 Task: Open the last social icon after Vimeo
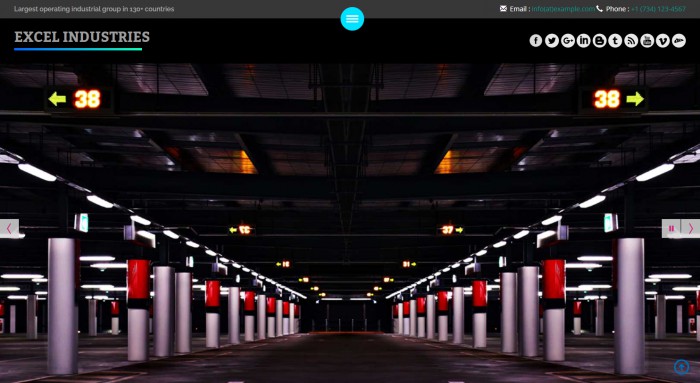pyautogui.click(x=679, y=41)
